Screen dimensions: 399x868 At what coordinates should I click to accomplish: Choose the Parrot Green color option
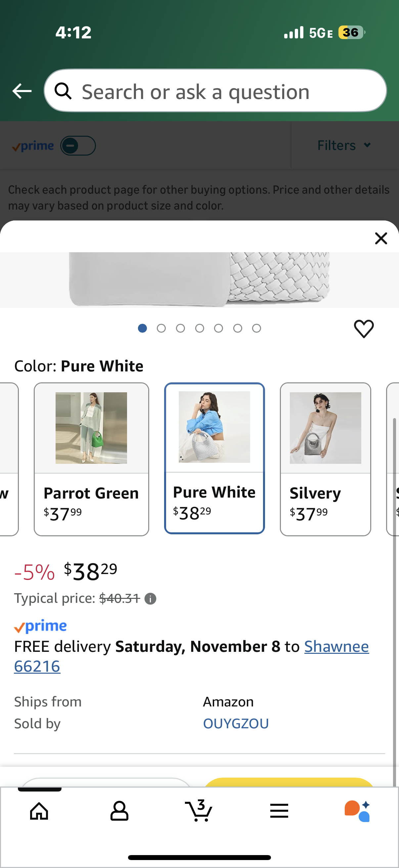[x=91, y=459]
